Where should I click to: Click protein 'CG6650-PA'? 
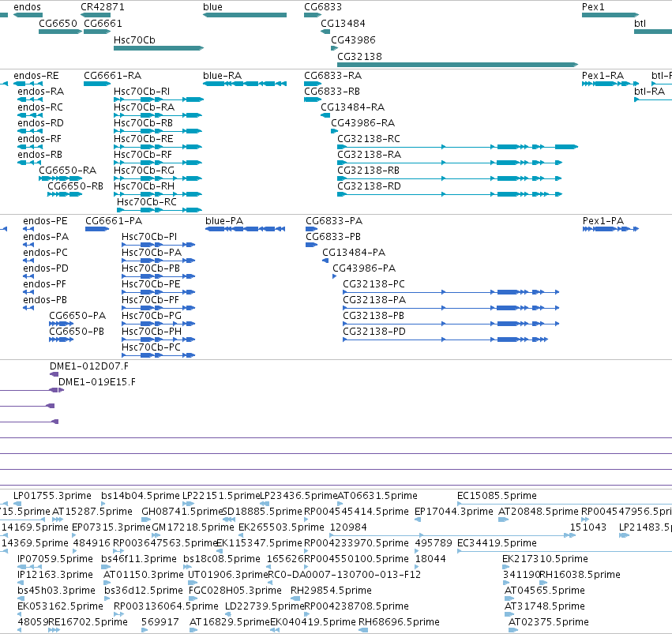coord(77,316)
